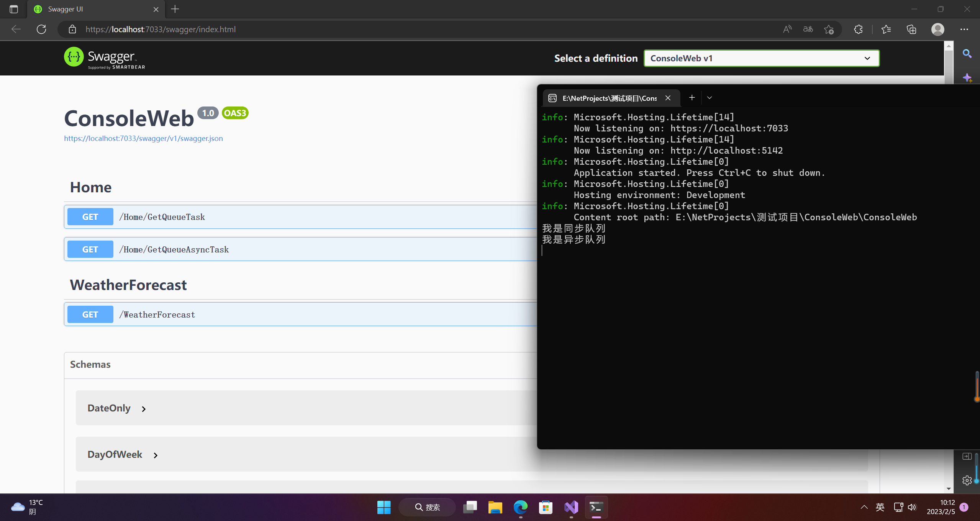
Task: Click the browser address bar URL
Action: tap(161, 29)
